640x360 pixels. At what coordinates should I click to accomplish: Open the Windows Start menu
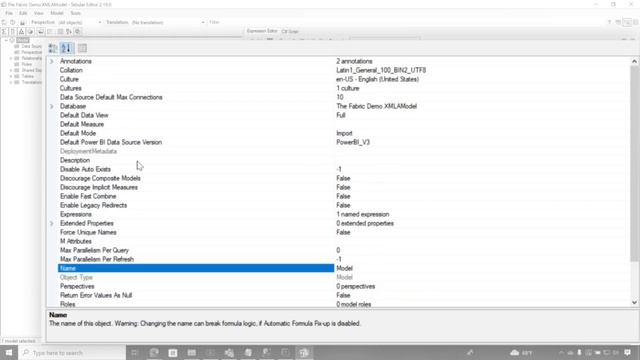pos(9,353)
